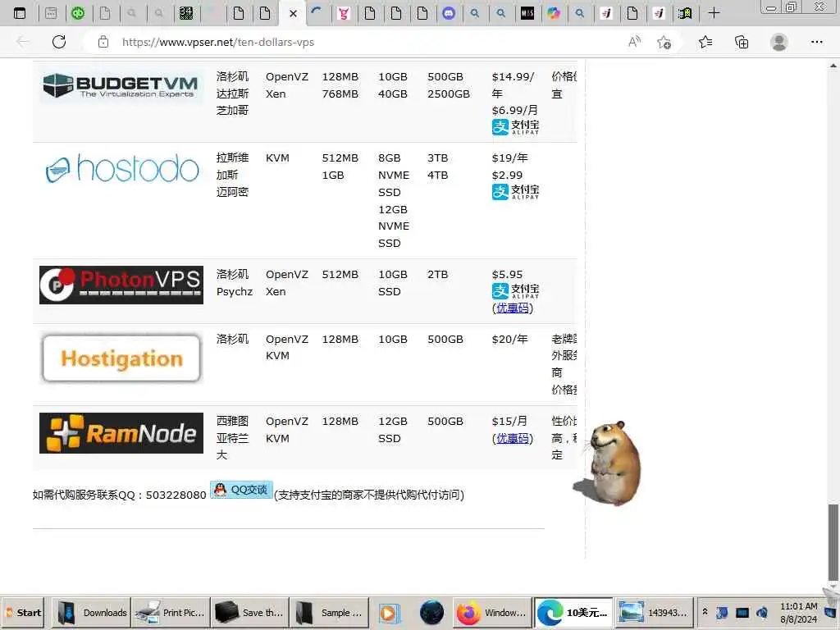
Task: Select the $19/年 price in Hostodo row
Action: [x=509, y=158]
